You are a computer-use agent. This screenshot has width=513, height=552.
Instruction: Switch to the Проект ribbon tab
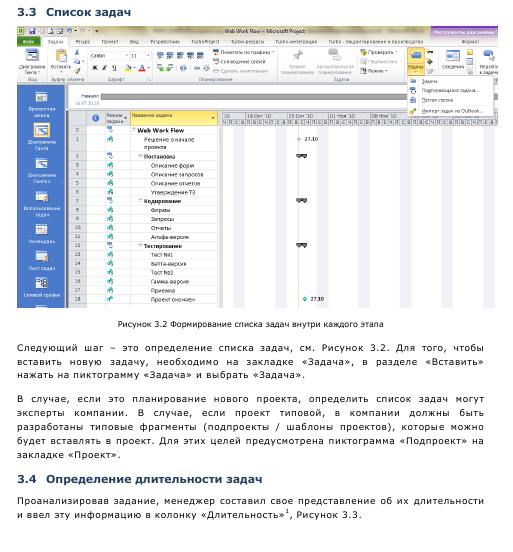pos(110,42)
